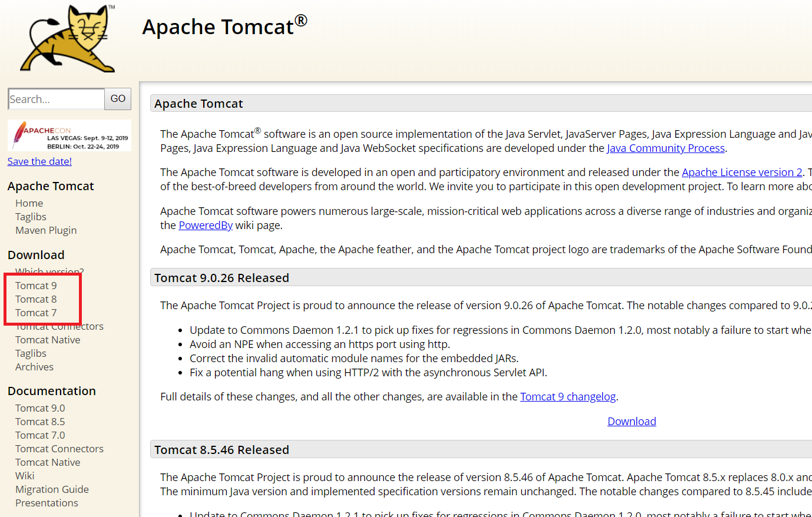Image resolution: width=812 pixels, height=517 pixels.
Task: Open the PoweredBy wiki link
Action: coord(206,226)
